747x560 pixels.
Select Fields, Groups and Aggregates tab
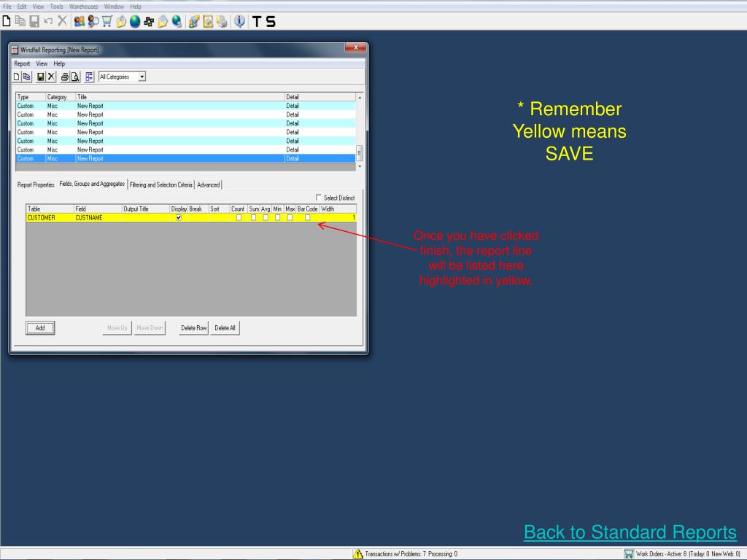click(92, 184)
